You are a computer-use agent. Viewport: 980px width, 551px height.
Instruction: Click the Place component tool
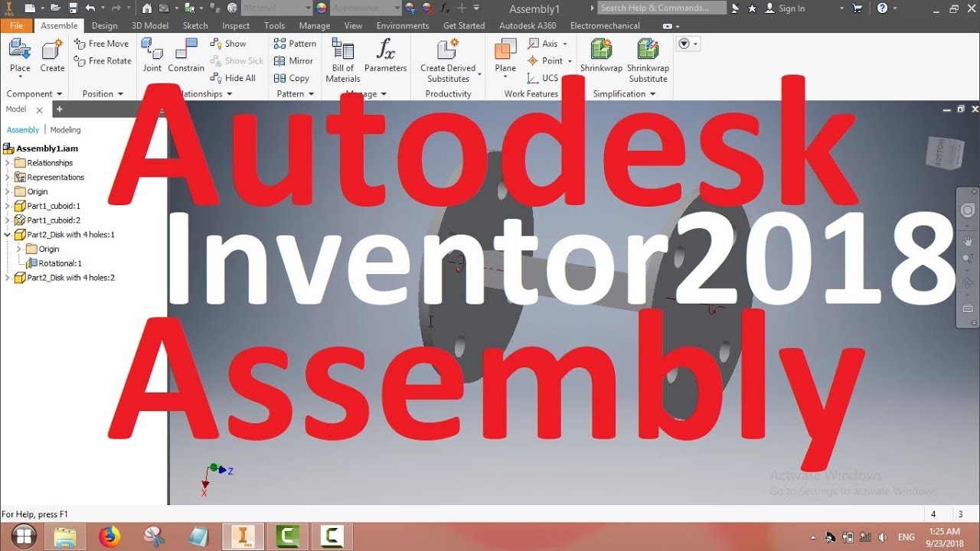click(x=20, y=57)
